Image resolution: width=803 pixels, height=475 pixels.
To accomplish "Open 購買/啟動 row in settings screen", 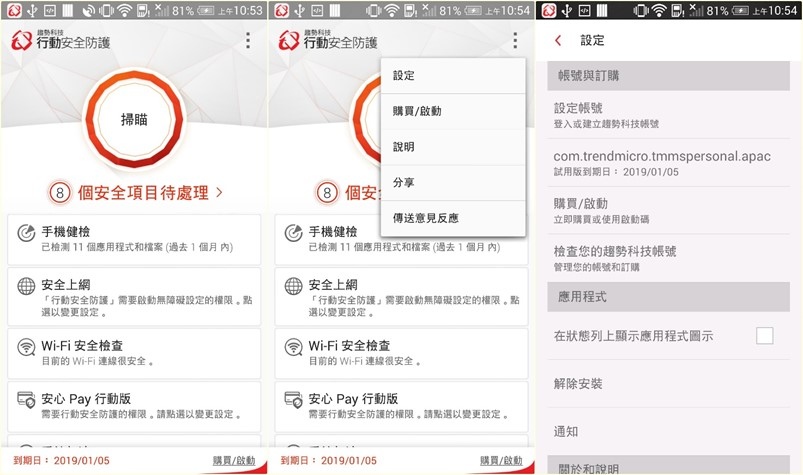I will pyautogui.click(x=668, y=210).
